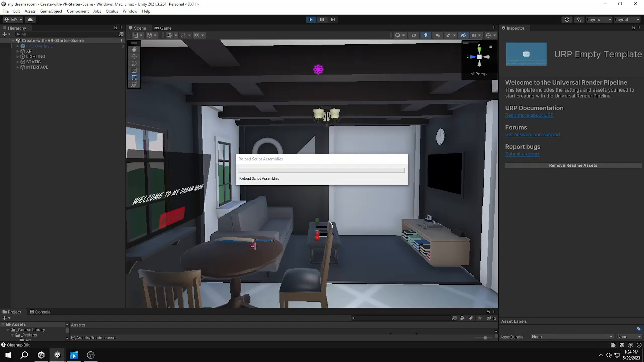This screenshot has width=644, height=362.
Task: Expand the STATIC object
Action: (x=18, y=62)
